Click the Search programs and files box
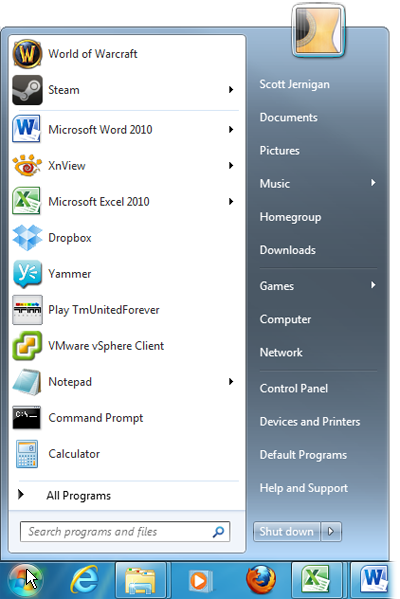 tap(125, 531)
